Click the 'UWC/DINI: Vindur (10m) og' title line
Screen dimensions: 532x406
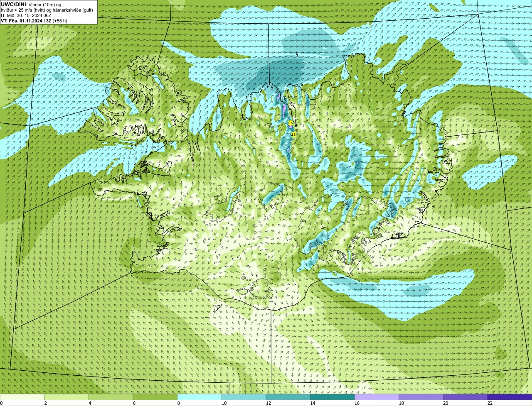pyautogui.click(x=31, y=4)
